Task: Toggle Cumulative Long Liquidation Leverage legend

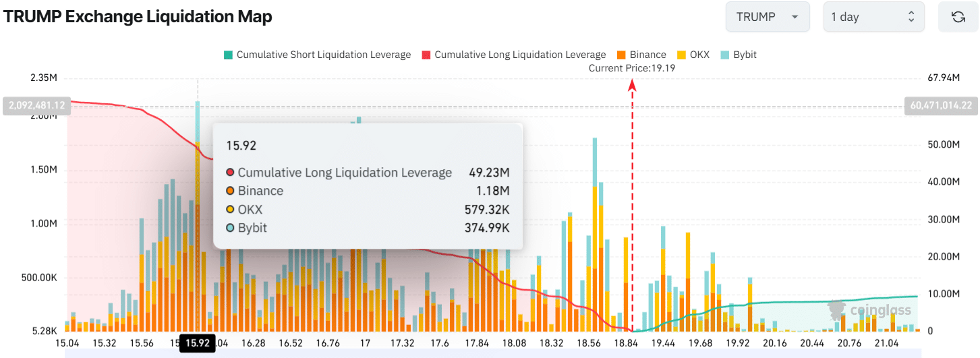Action: [513, 55]
